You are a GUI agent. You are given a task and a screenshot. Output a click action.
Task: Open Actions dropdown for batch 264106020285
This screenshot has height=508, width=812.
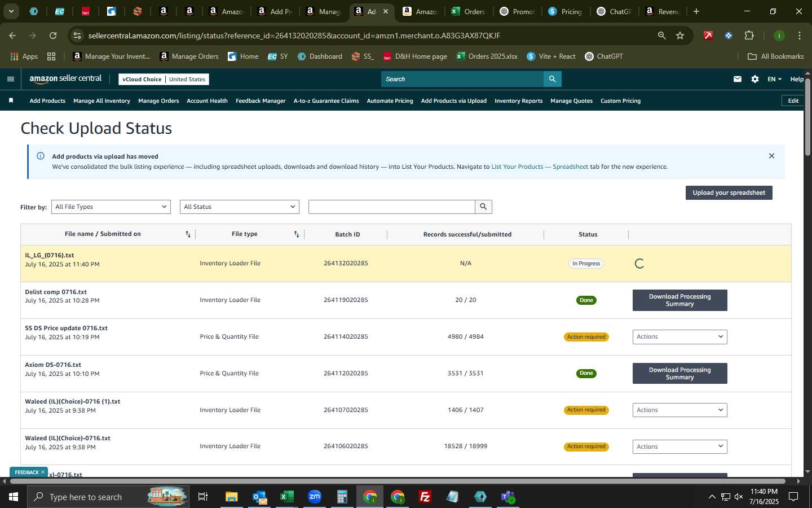point(679,446)
